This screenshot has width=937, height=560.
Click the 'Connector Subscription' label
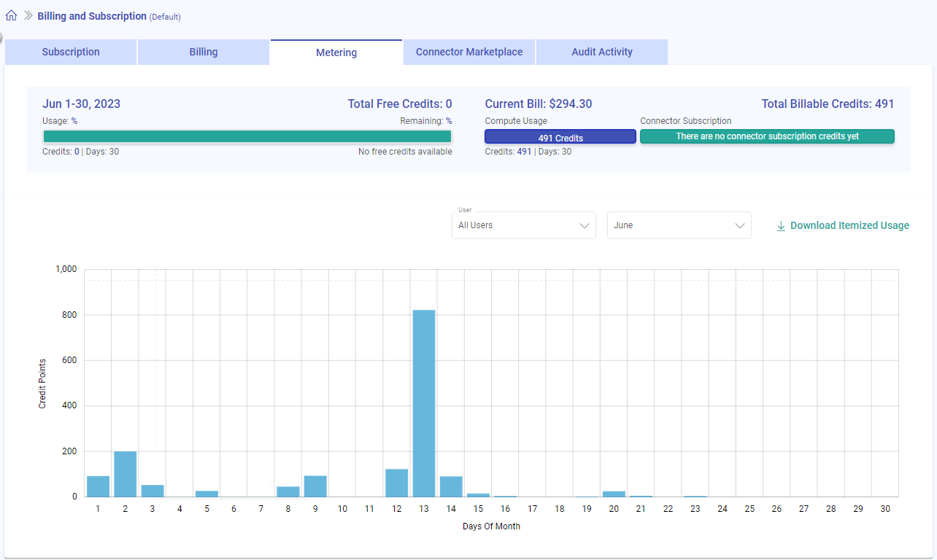coord(686,121)
